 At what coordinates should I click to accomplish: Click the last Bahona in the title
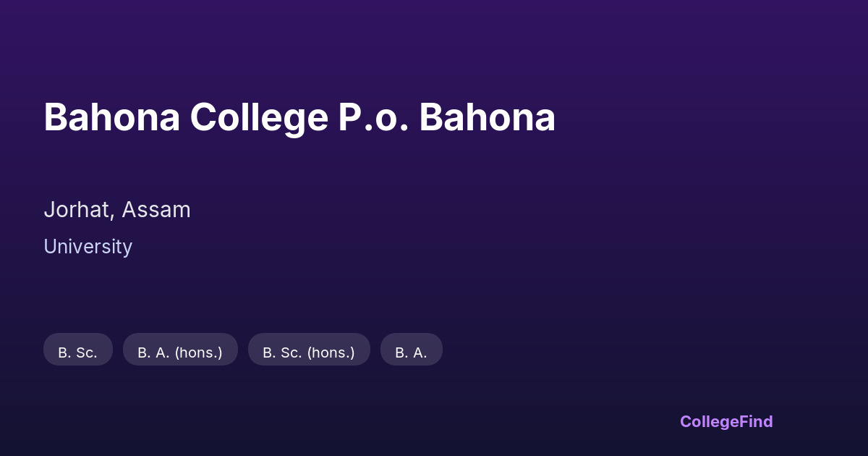click(487, 117)
